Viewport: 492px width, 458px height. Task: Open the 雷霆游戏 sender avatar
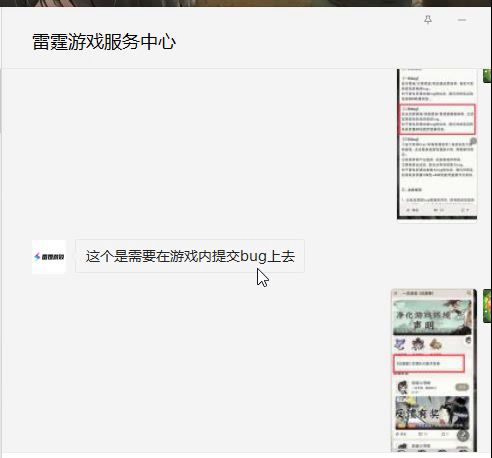pyautogui.click(x=49, y=257)
